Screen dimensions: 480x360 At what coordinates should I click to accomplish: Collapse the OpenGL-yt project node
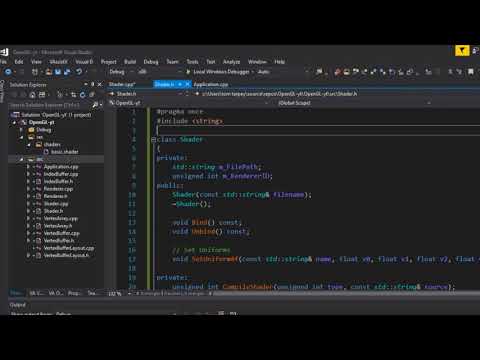[15, 123]
